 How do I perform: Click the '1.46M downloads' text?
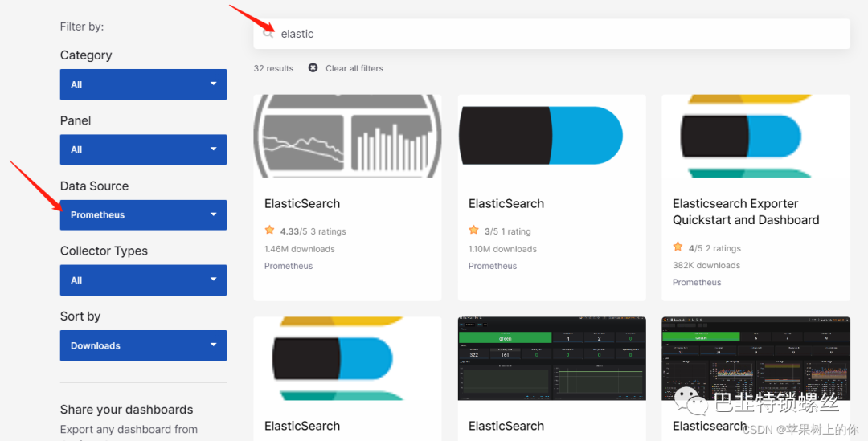300,249
